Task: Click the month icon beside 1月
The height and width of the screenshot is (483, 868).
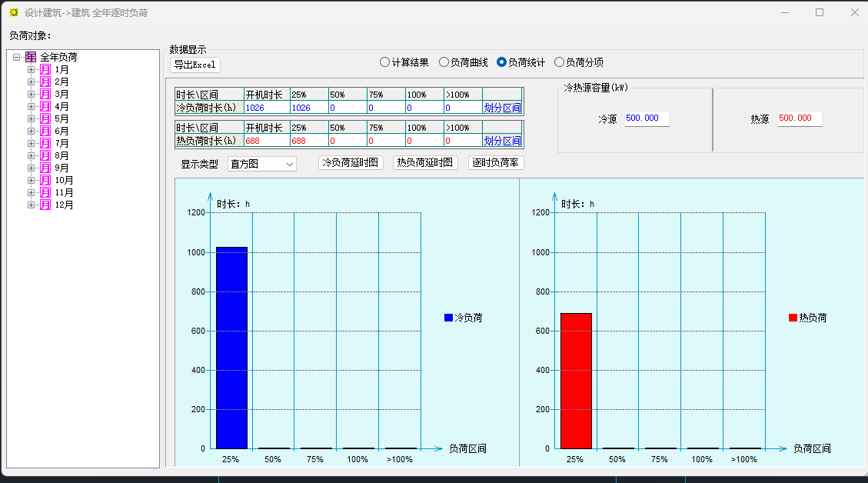Action: [45, 69]
